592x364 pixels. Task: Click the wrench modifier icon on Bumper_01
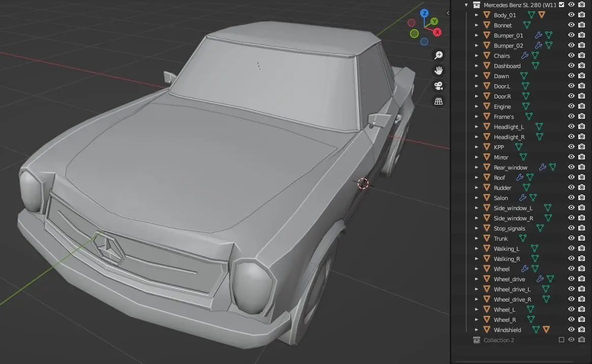point(538,35)
